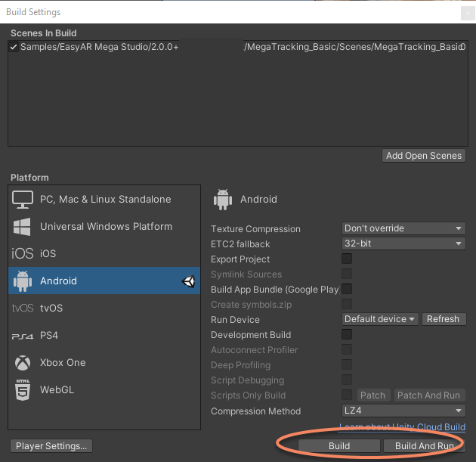Open the Run Device dropdown
The height and width of the screenshot is (462, 476).
point(380,319)
